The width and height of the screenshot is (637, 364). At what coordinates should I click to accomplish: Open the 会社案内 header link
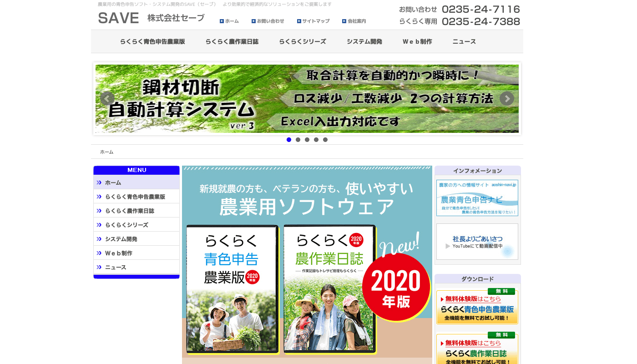click(354, 21)
